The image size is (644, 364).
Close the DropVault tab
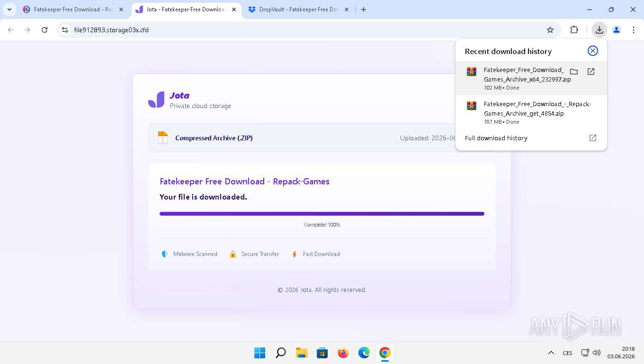(x=346, y=9)
